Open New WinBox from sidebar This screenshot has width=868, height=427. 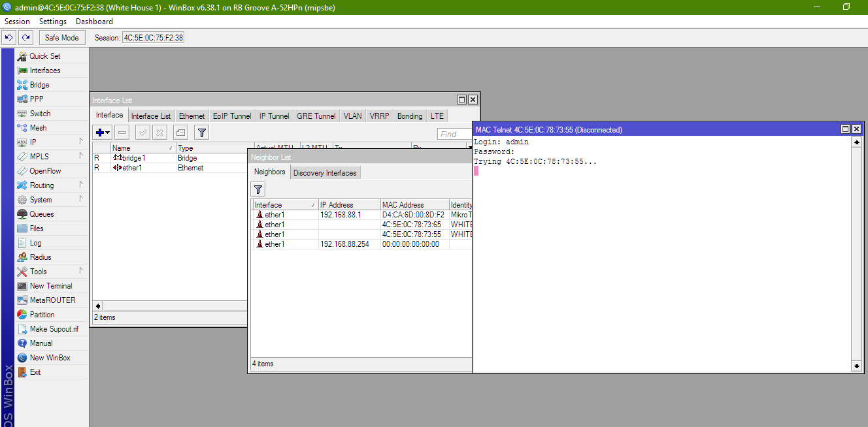point(52,358)
